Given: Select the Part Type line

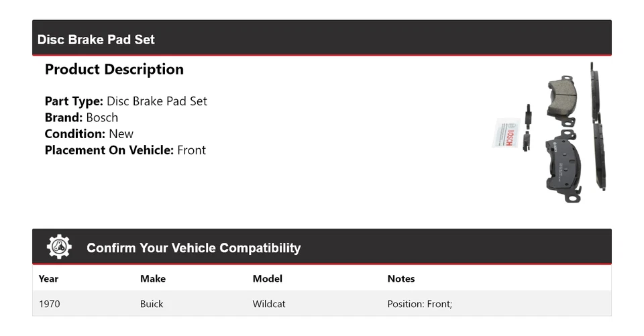Looking at the screenshot, I should [x=126, y=101].
